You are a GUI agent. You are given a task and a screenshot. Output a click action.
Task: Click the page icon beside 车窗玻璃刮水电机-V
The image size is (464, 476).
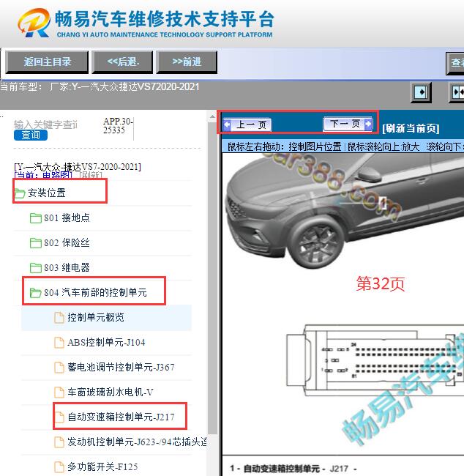(59, 393)
